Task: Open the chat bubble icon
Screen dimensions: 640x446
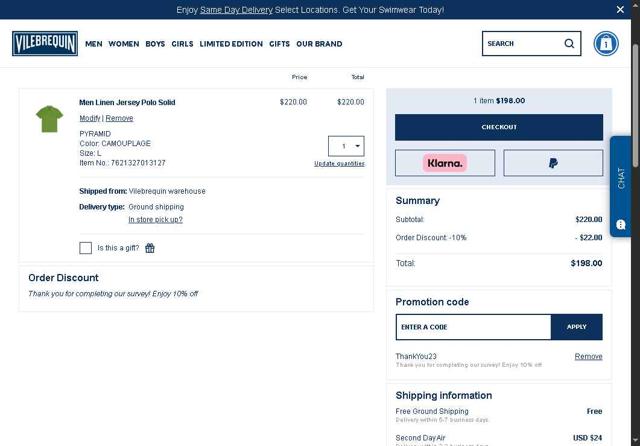Action: [x=620, y=224]
